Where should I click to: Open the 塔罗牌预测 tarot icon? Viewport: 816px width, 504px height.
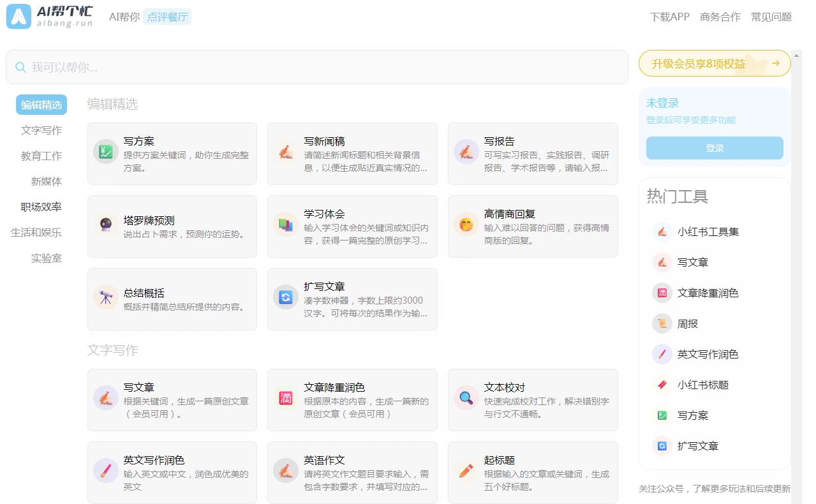pos(105,225)
